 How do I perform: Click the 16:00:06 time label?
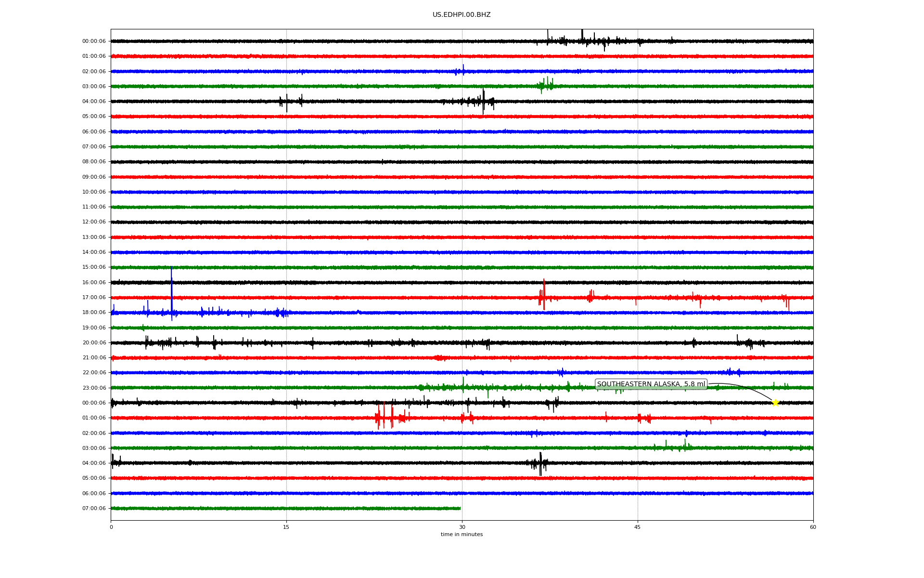click(94, 282)
